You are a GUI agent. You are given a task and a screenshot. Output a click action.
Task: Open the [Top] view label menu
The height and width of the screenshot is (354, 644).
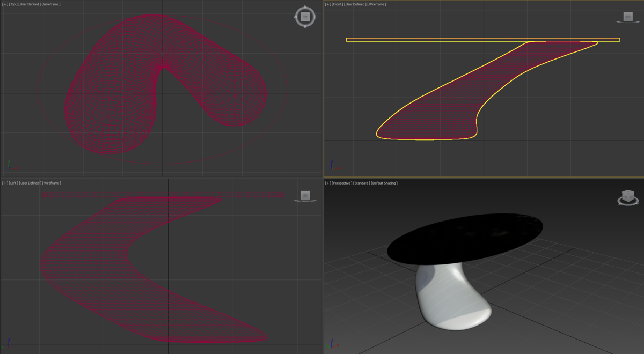coord(13,4)
